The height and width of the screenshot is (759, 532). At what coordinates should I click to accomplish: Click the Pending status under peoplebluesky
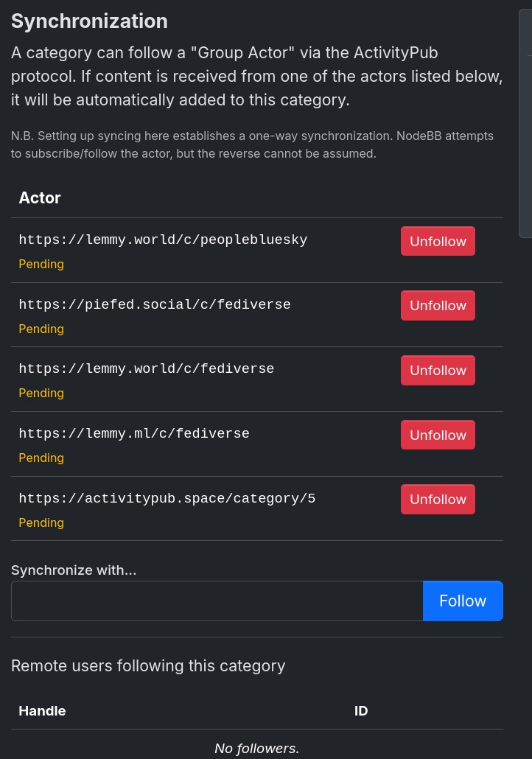tap(41, 264)
